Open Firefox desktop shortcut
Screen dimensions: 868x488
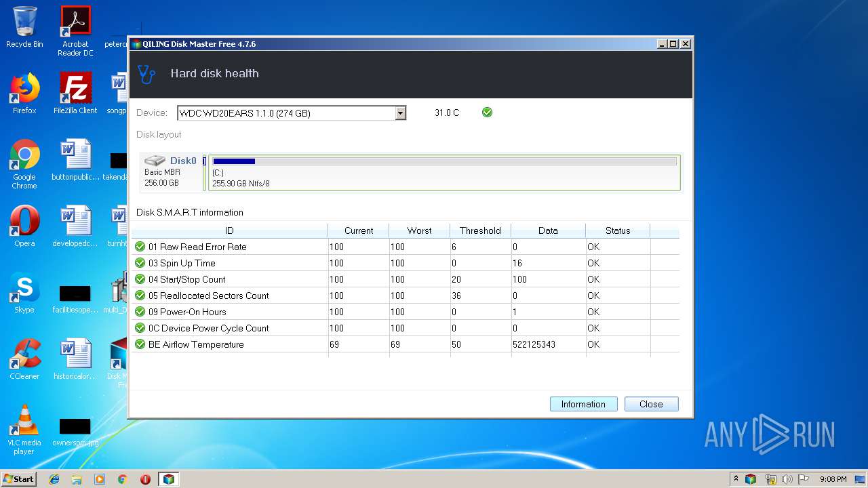coord(24,94)
